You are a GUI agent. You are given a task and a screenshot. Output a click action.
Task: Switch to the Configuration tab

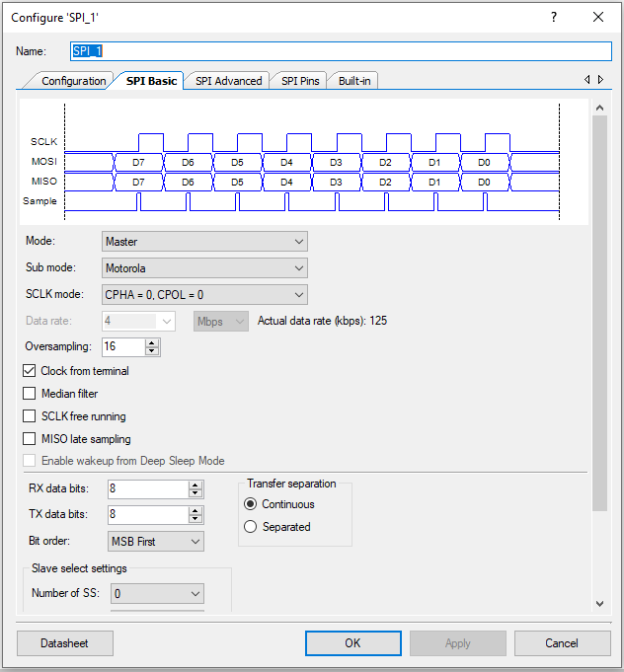(x=73, y=81)
